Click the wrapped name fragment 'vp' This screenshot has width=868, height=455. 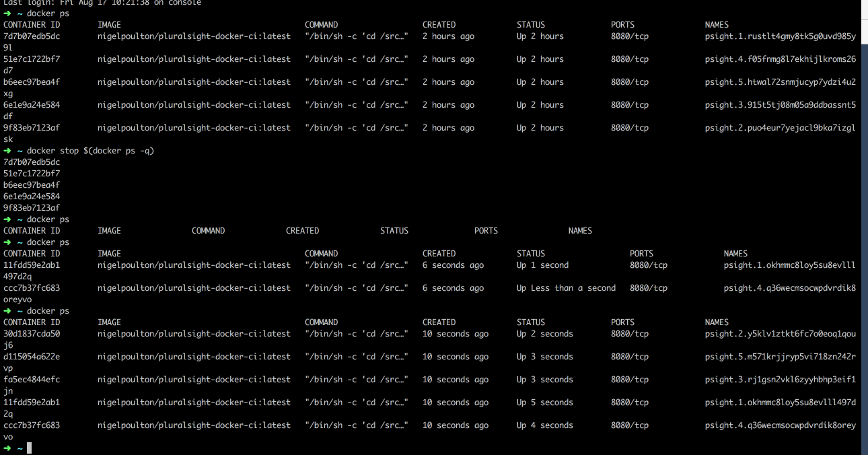(8, 368)
